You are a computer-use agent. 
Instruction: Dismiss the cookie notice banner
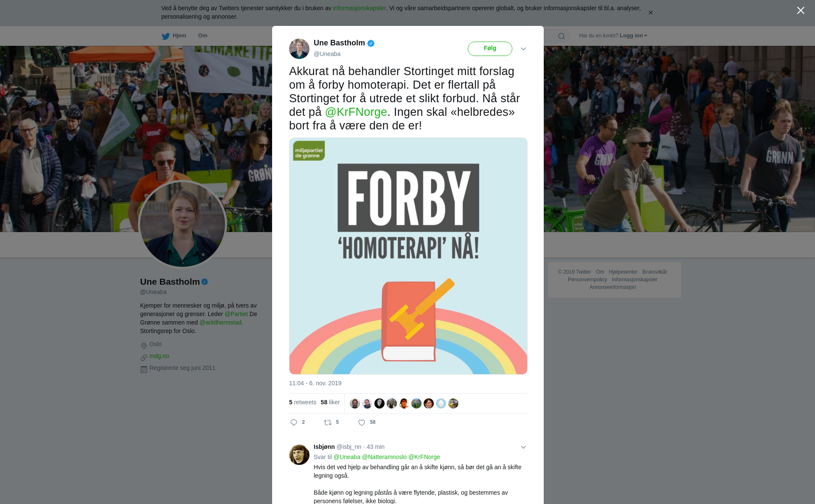pos(650,13)
